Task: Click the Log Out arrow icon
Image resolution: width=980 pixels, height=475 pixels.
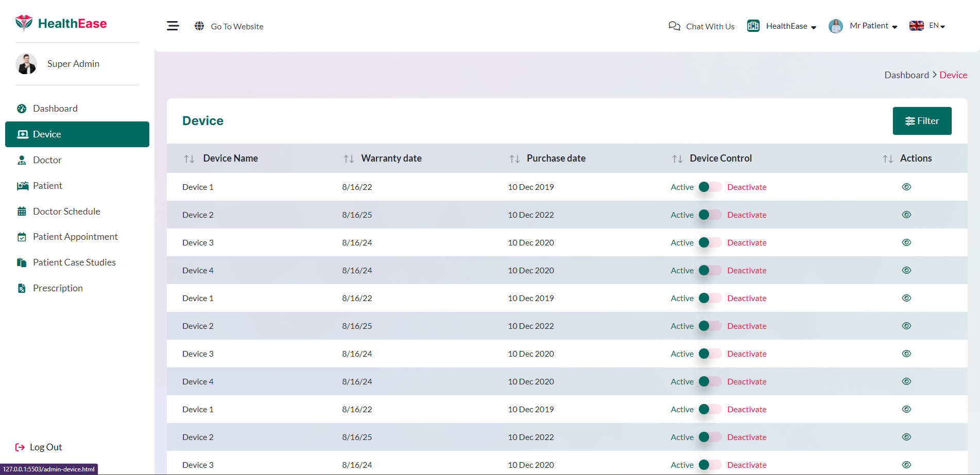Action: click(x=20, y=447)
